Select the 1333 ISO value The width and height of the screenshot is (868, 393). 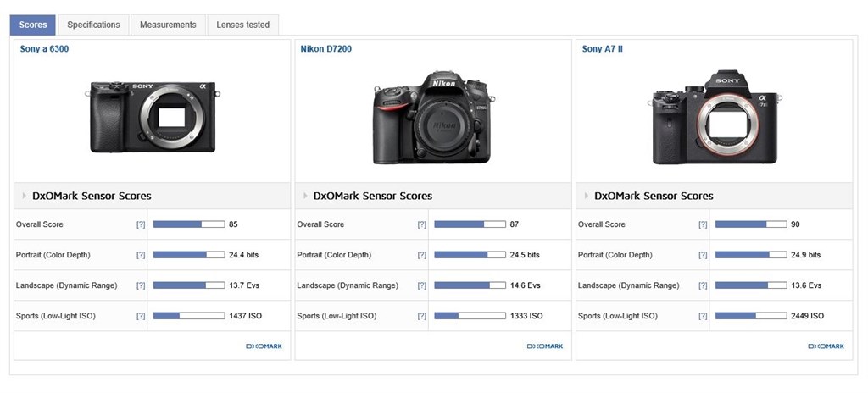526,316
